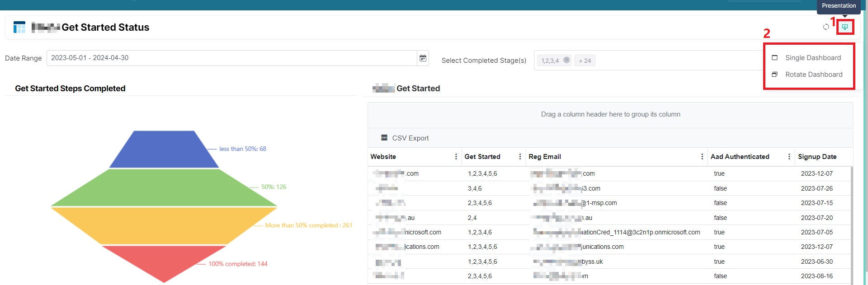Click the Single Dashboard window icon

tap(774, 58)
